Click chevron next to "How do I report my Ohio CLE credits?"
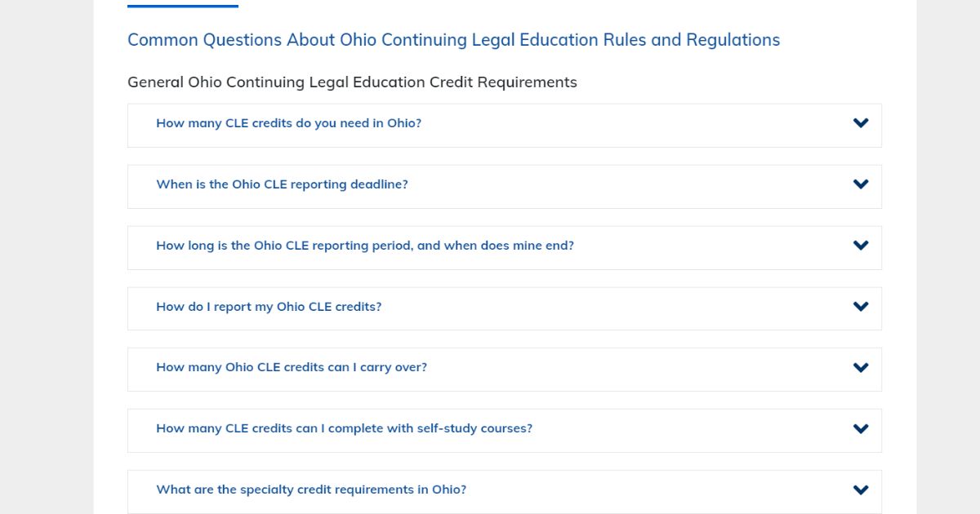980x514 pixels. pyautogui.click(x=861, y=307)
